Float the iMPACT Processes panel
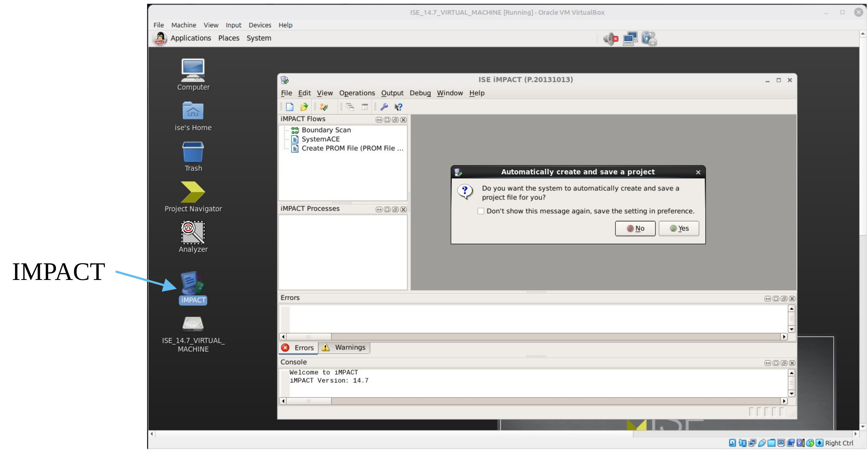The width and height of the screenshot is (868, 450). coord(395,209)
